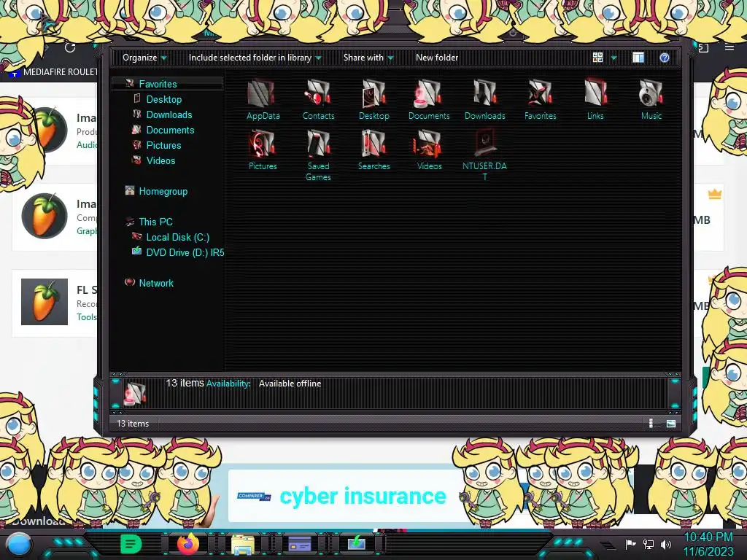
Task: Select Documents in navigation pane
Action: [170, 130]
